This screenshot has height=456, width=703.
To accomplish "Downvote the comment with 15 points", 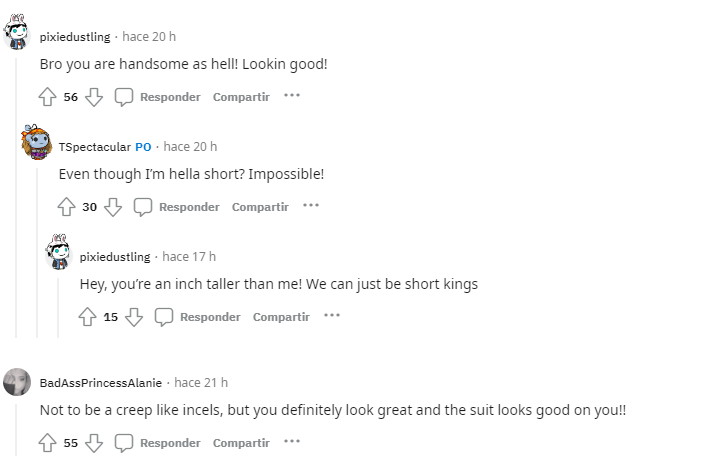I will click(x=134, y=317).
